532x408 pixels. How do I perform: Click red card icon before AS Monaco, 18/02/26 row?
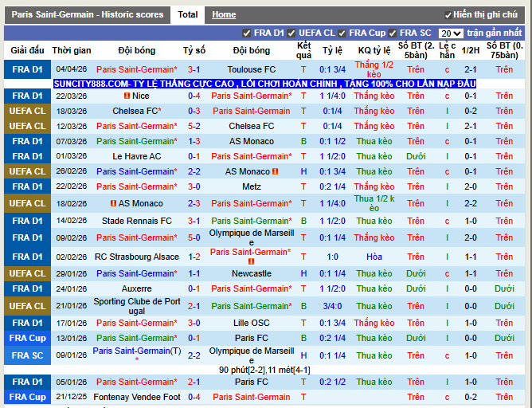point(114,203)
